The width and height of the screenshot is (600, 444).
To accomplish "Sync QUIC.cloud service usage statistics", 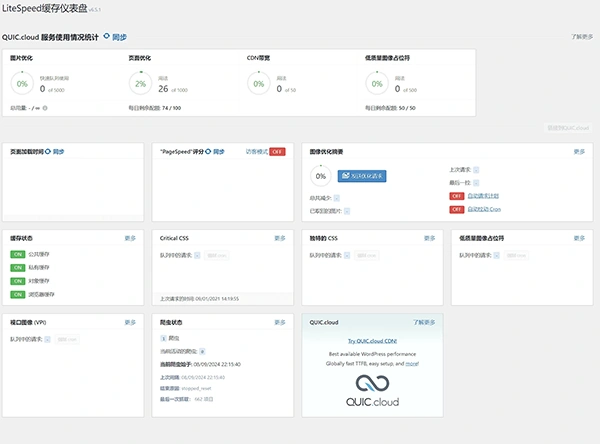I will pyautogui.click(x=115, y=37).
